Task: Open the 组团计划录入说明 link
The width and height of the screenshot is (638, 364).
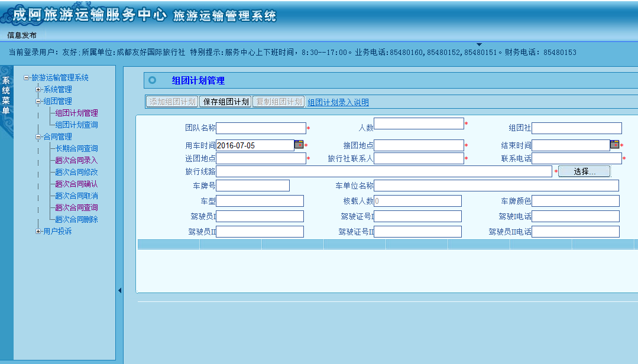Action: [x=338, y=102]
